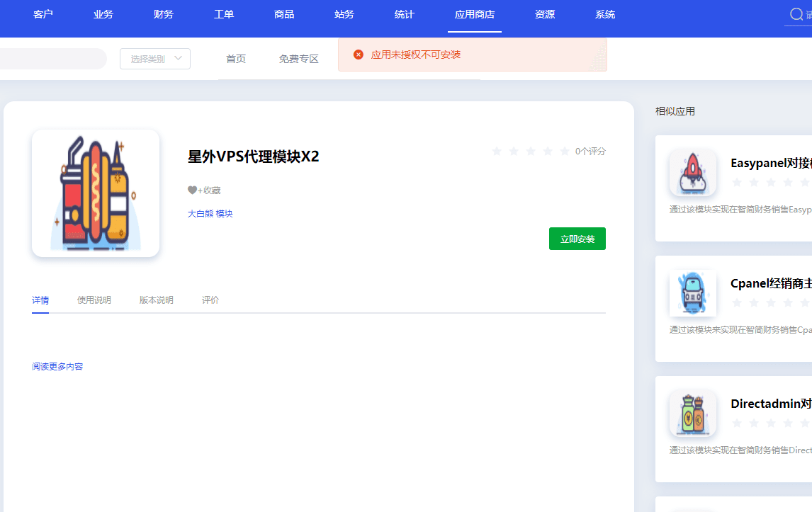Click the store search input field

click(x=52, y=59)
